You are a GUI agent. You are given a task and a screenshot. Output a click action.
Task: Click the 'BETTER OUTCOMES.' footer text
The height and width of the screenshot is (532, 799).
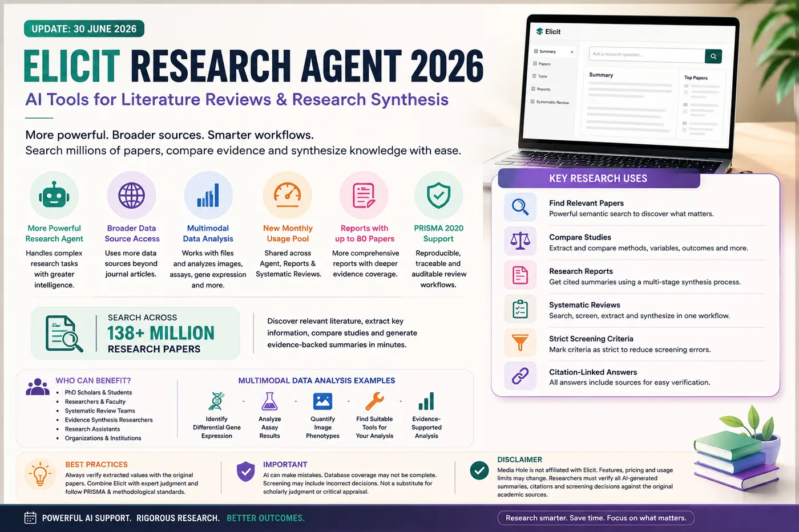coord(265,518)
